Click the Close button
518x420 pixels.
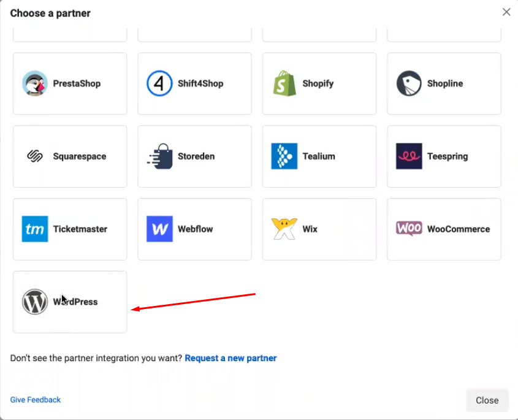point(487,400)
